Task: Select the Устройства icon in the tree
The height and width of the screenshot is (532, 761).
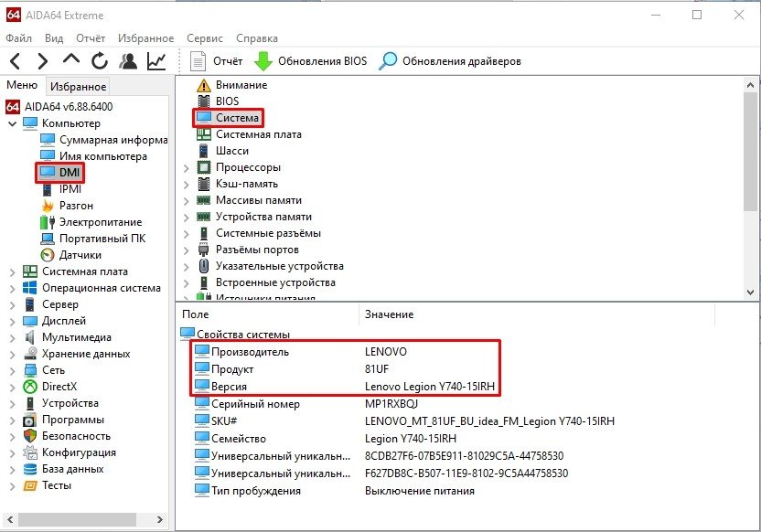Action: [x=30, y=403]
